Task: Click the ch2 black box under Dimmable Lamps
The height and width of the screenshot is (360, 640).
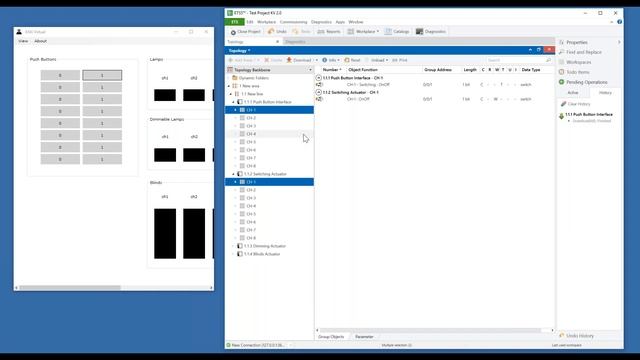Action: click(x=194, y=155)
